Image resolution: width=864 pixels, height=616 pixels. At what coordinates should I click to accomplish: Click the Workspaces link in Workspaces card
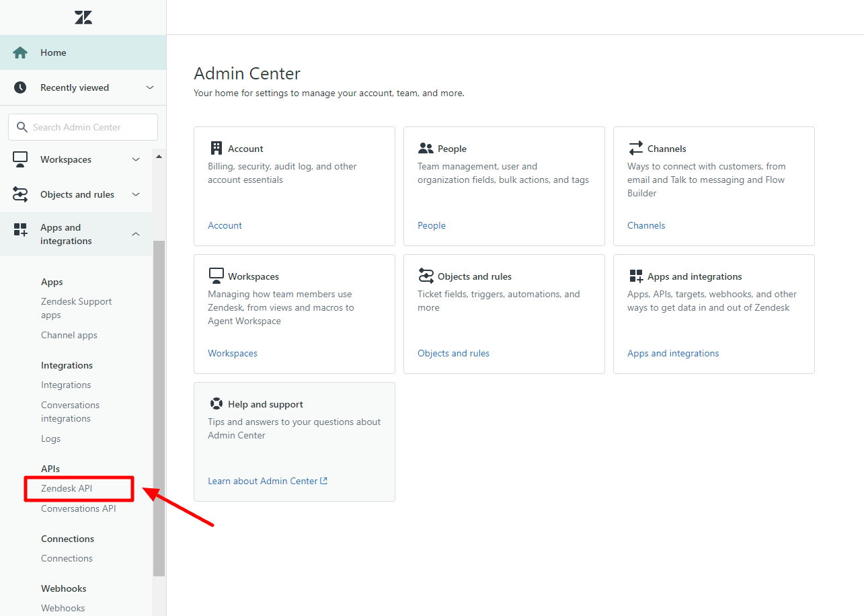233,353
